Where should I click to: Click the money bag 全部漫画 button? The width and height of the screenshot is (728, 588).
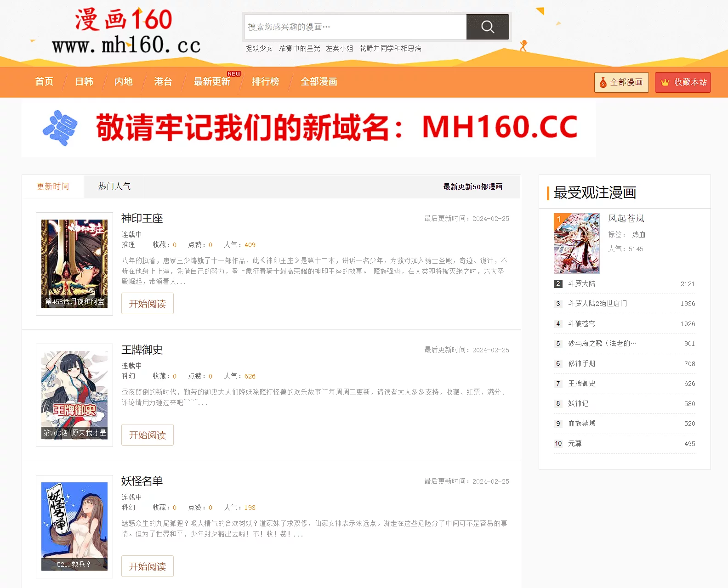(x=621, y=82)
